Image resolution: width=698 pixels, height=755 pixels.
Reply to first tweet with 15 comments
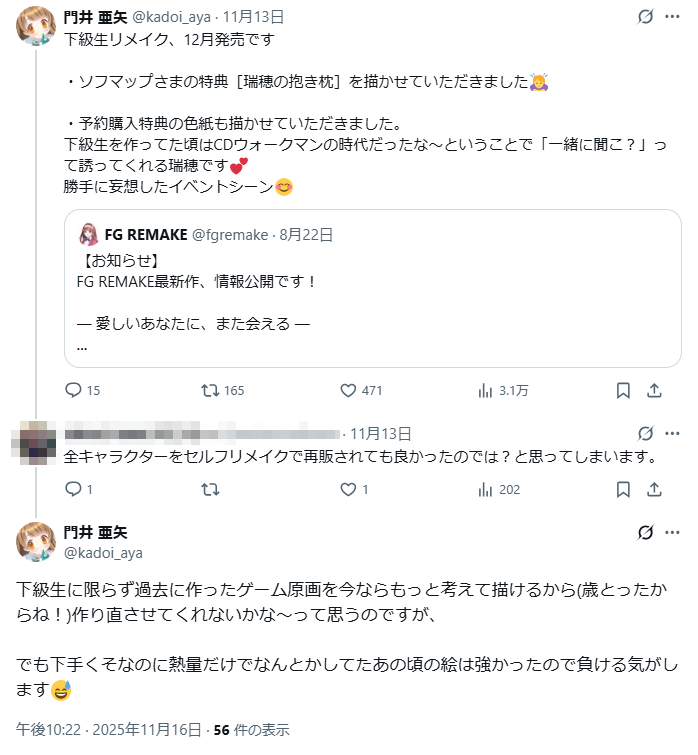73,390
